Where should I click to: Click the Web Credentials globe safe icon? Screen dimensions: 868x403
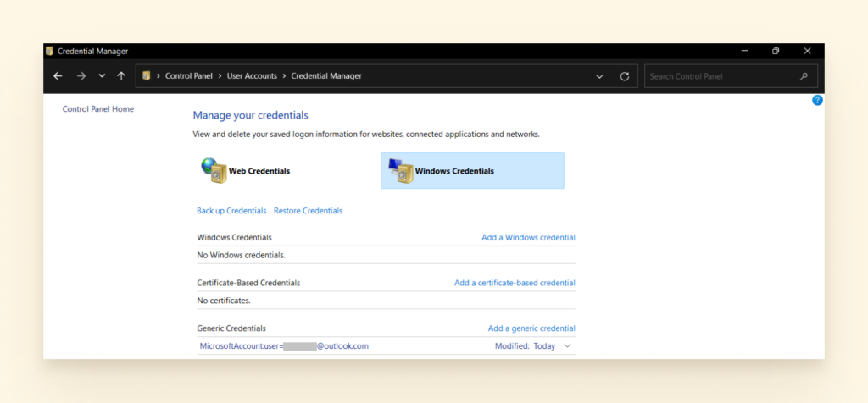[x=214, y=170]
